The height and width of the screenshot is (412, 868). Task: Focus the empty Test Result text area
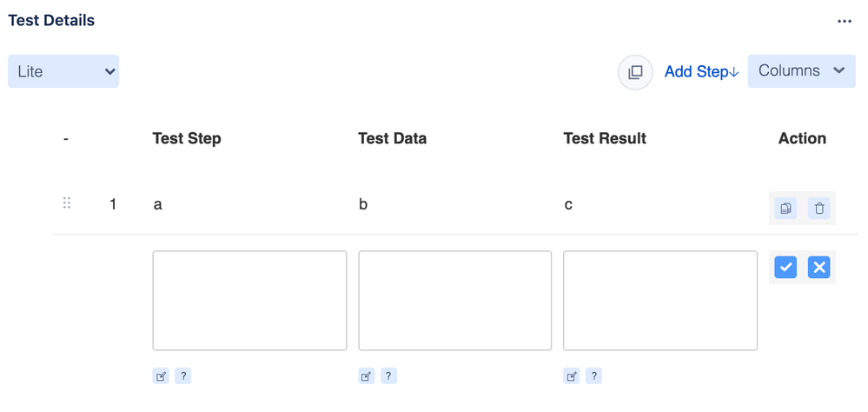click(660, 300)
